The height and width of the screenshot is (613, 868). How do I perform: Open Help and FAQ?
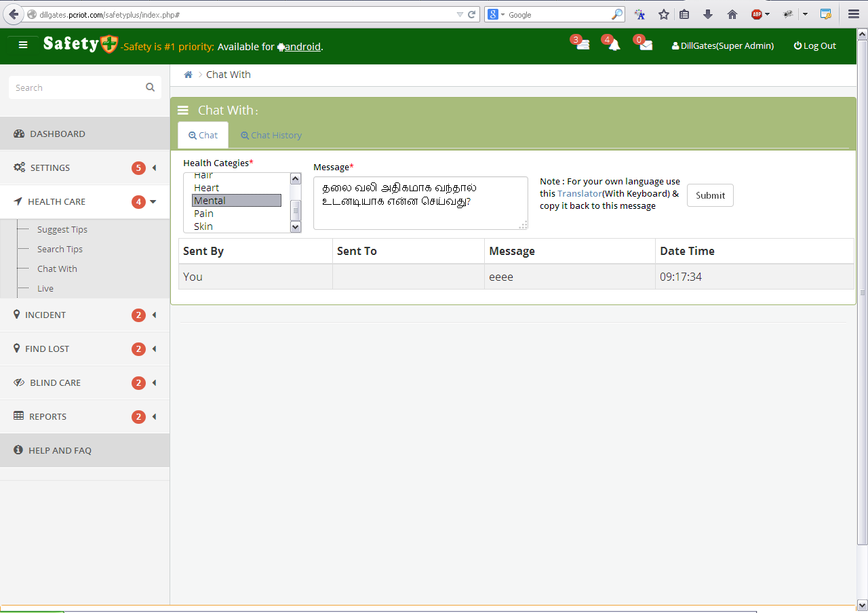click(85, 450)
